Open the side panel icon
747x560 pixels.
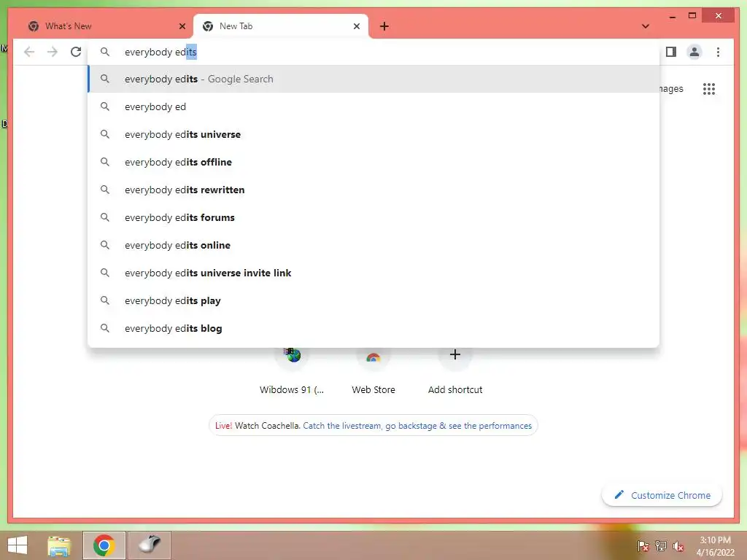(x=671, y=52)
